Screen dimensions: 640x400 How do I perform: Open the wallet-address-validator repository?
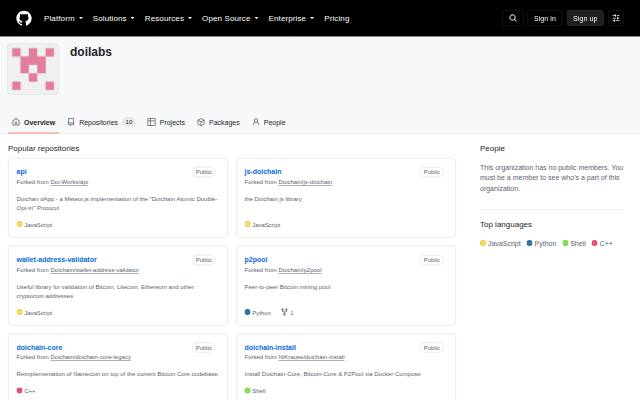coord(57,259)
